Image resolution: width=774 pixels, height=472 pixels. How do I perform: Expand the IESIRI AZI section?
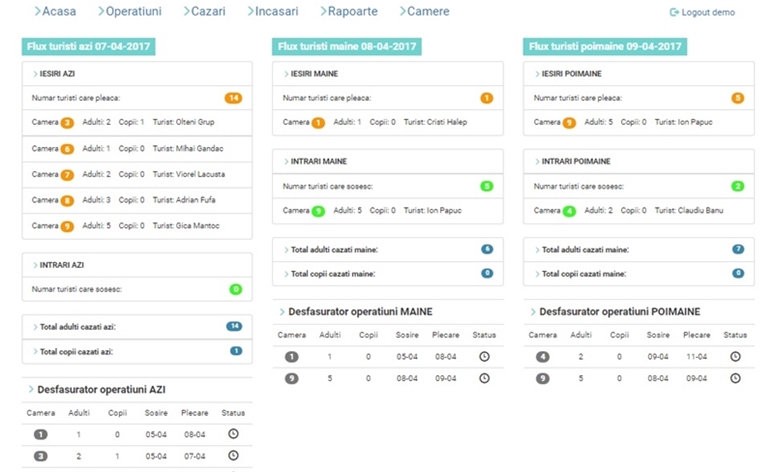60,73
